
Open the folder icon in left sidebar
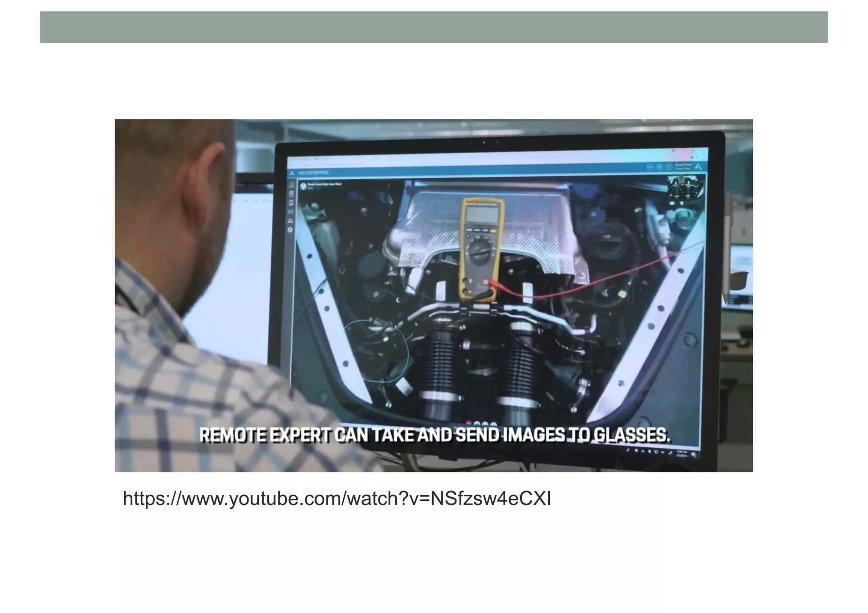click(x=291, y=212)
